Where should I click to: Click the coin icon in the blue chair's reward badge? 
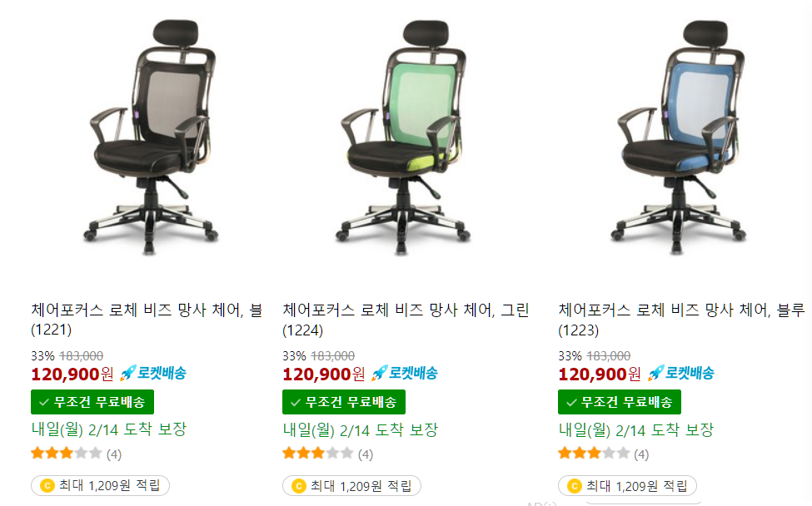click(575, 486)
